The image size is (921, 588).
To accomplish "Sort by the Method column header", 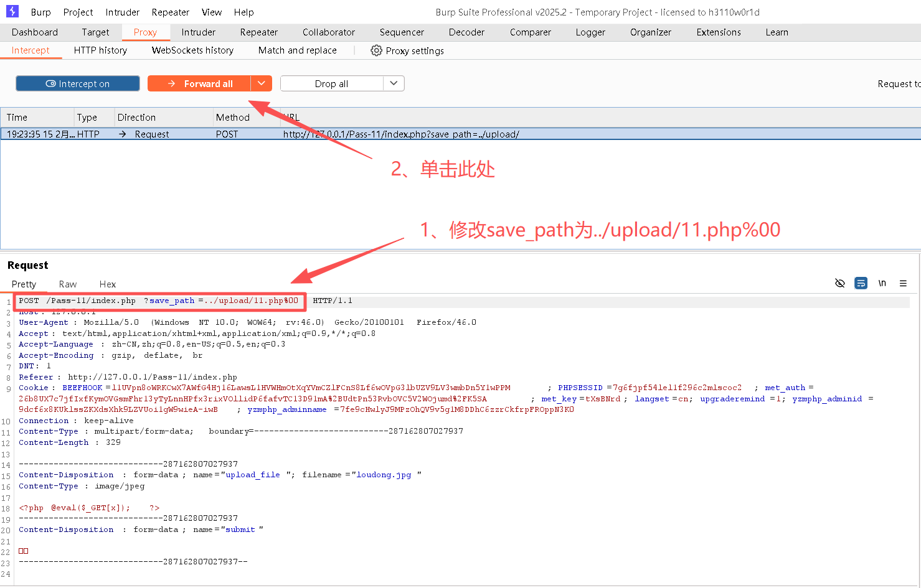I will point(247,117).
